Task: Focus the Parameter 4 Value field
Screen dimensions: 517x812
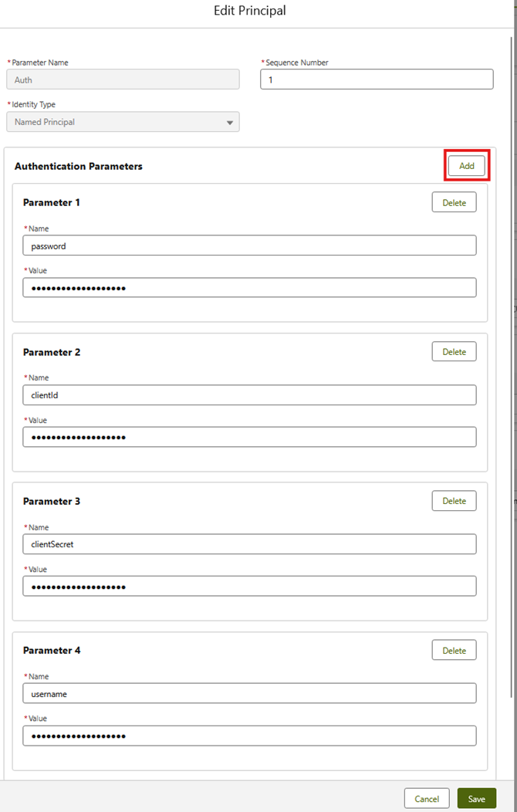Action: (249, 736)
